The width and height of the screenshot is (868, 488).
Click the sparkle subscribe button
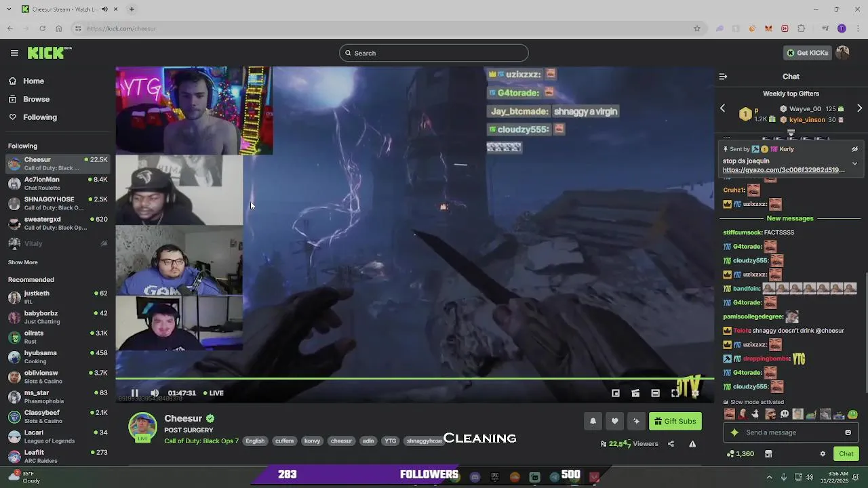point(636,421)
